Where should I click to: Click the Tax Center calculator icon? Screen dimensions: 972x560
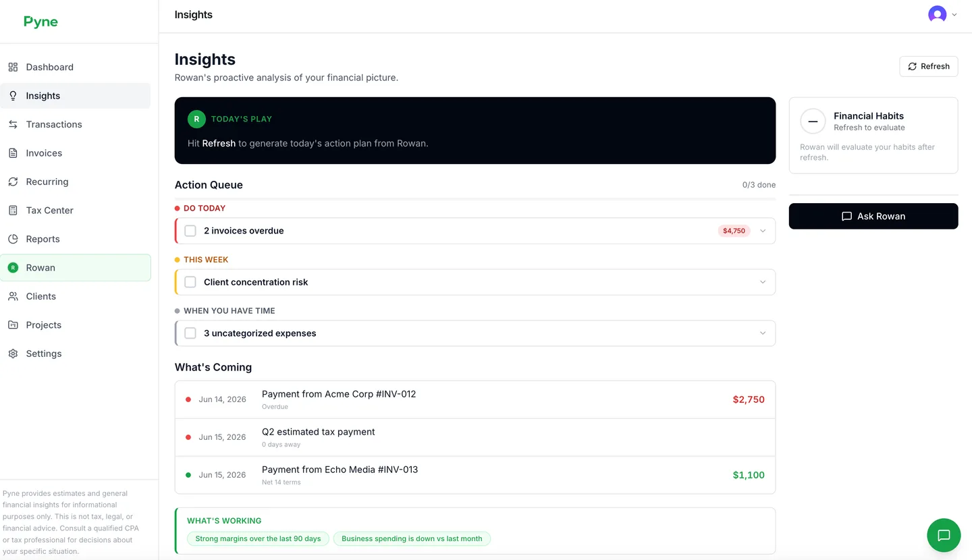click(x=13, y=211)
